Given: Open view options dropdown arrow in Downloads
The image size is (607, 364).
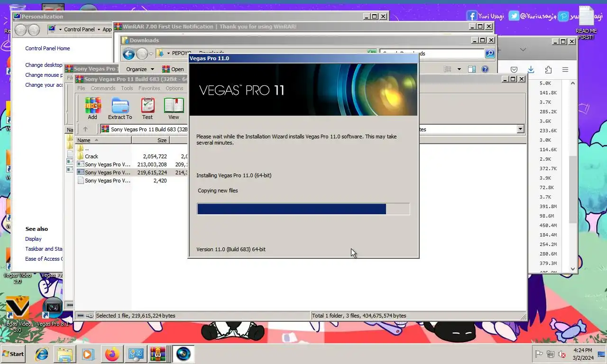Looking at the screenshot, I should (459, 69).
